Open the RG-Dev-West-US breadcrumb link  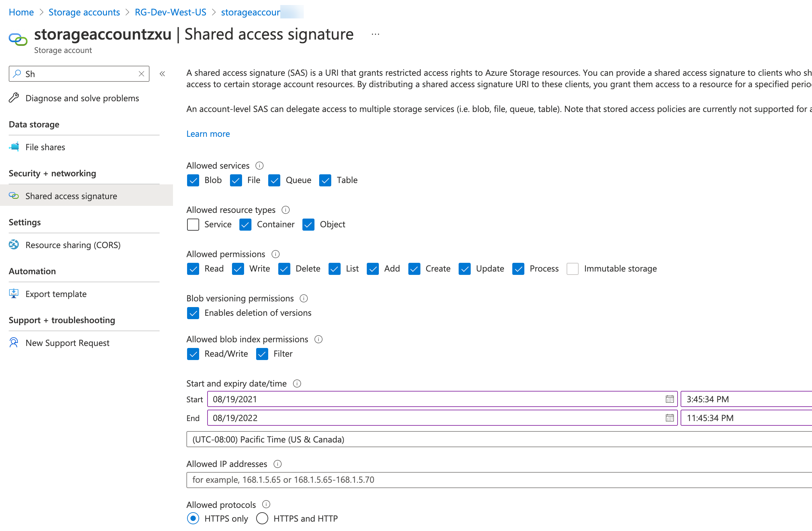(x=170, y=12)
